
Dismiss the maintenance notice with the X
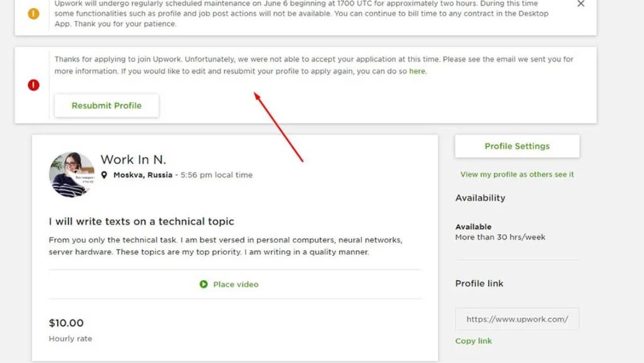click(x=581, y=4)
